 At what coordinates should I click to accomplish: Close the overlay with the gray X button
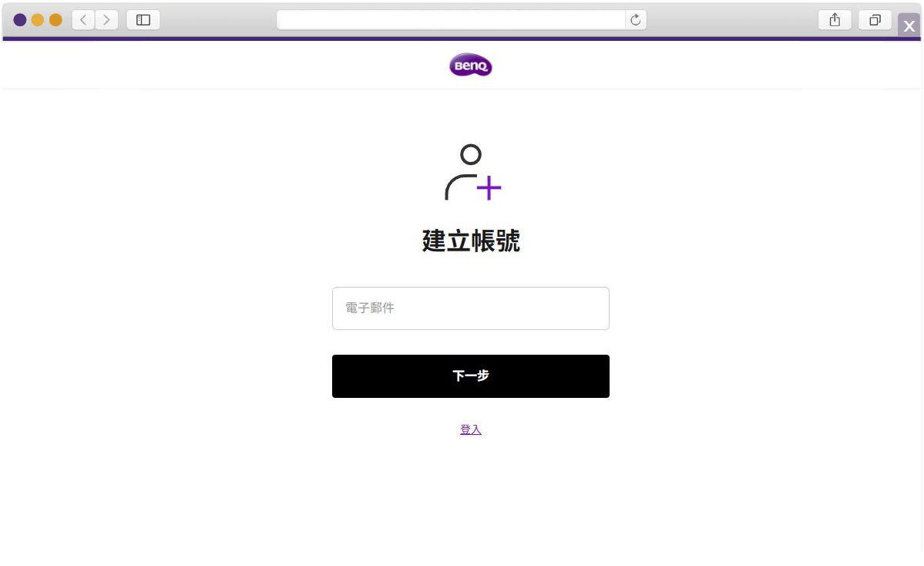(x=909, y=25)
